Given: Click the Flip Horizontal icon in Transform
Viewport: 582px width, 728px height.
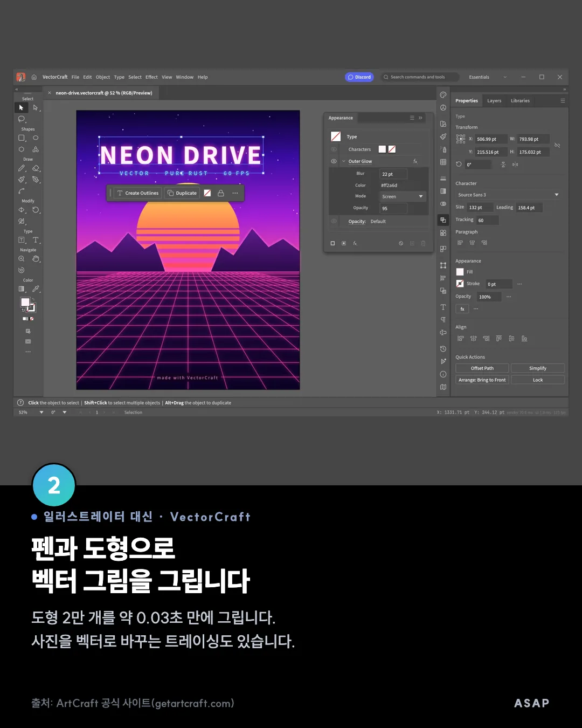Looking at the screenshot, I should 515,164.
